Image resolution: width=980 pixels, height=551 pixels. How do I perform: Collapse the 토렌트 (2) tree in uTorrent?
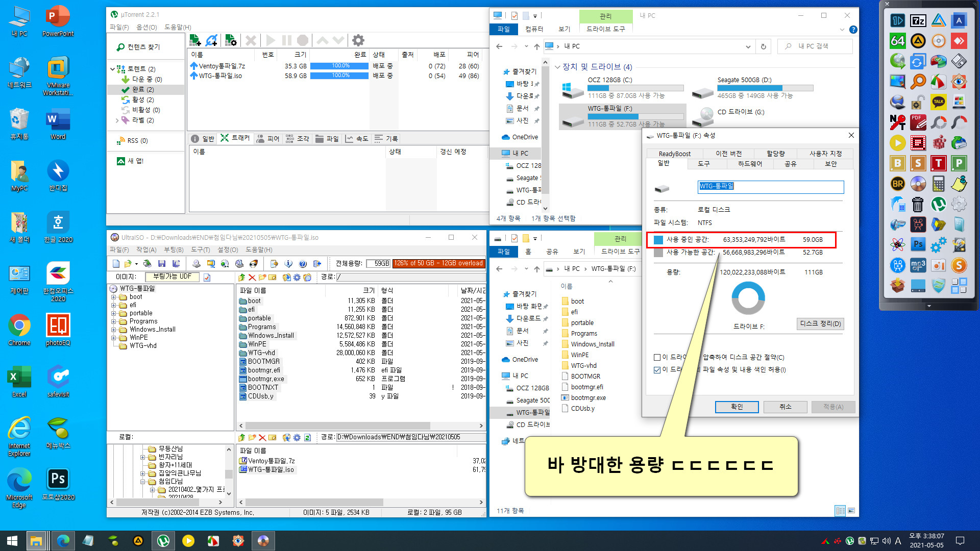[113, 69]
